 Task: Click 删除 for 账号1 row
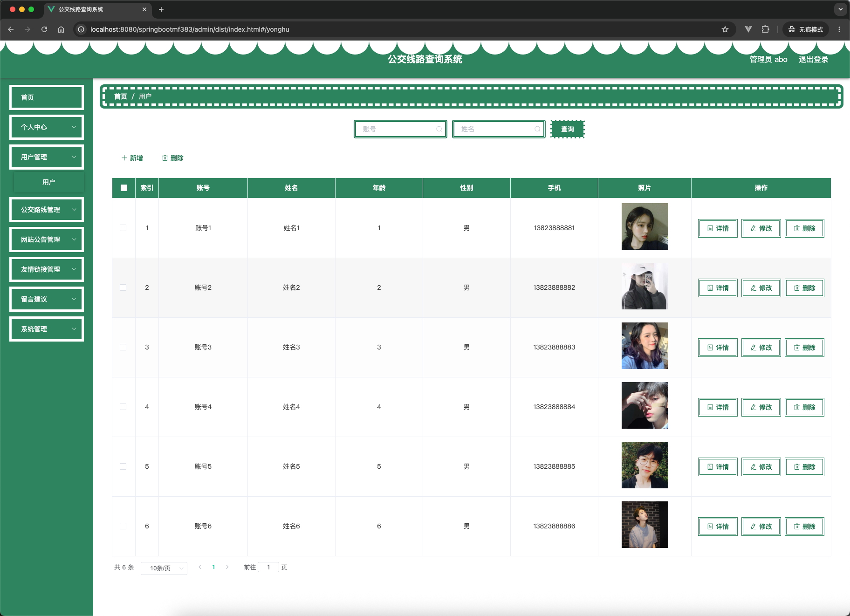click(x=804, y=228)
